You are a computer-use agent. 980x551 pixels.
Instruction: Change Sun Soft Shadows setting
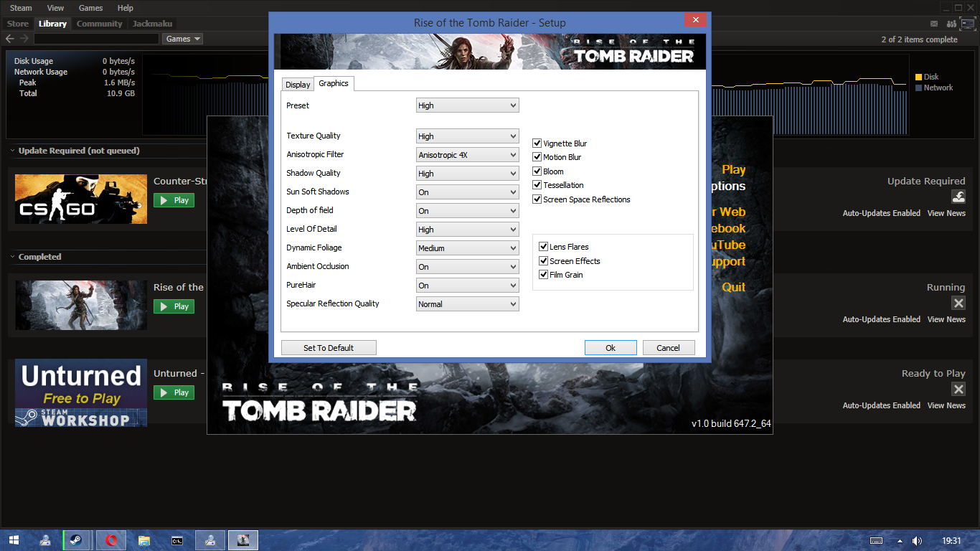467,192
